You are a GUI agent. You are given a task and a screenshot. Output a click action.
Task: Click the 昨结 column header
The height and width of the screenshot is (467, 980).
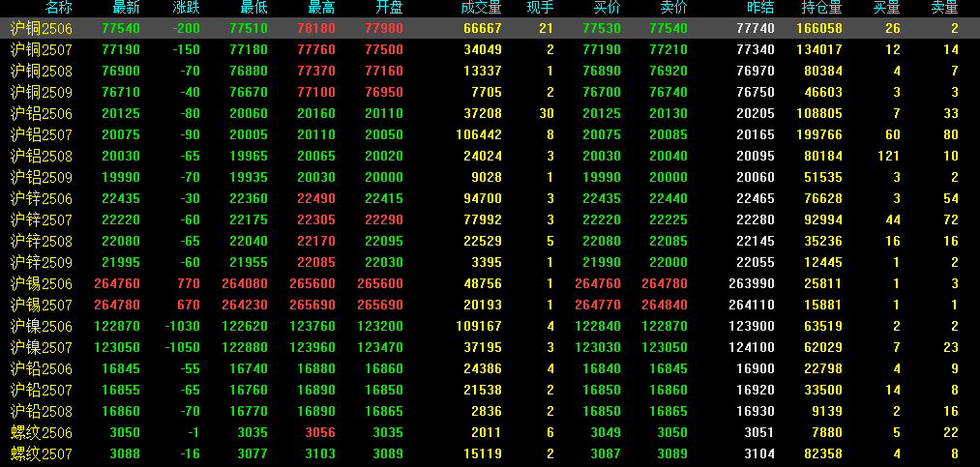[x=760, y=8]
